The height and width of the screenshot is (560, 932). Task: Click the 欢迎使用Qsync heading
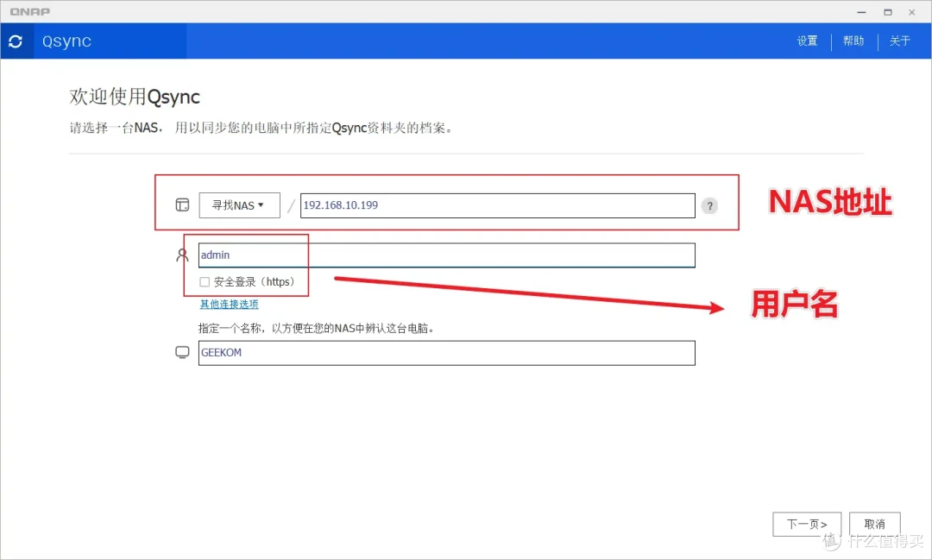click(x=135, y=97)
